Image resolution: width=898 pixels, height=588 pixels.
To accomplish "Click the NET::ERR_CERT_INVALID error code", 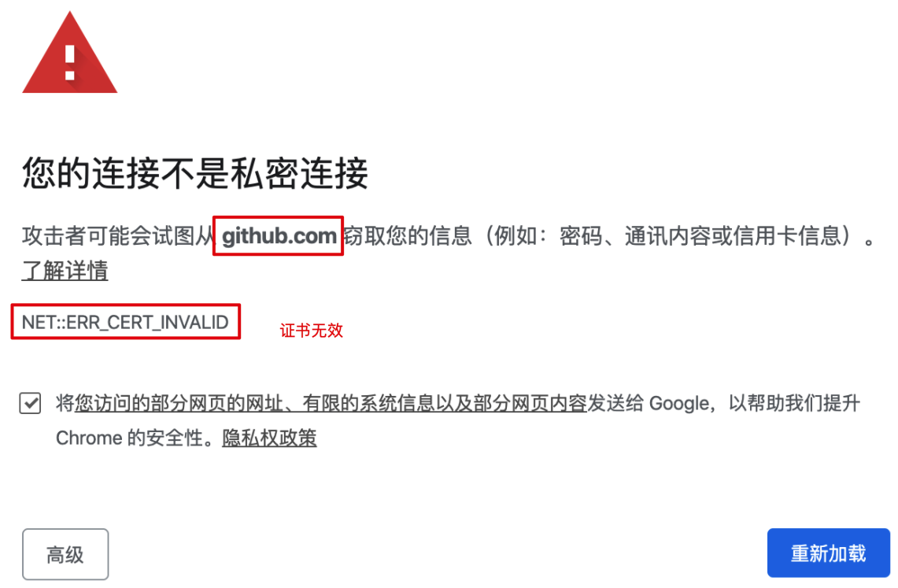I will pos(125,323).
